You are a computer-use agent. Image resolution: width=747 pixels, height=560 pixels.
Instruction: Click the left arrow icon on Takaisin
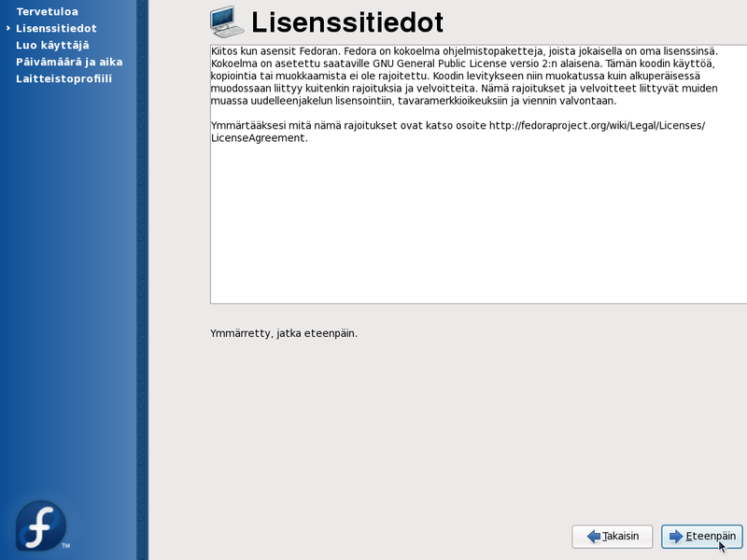(x=592, y=537)
